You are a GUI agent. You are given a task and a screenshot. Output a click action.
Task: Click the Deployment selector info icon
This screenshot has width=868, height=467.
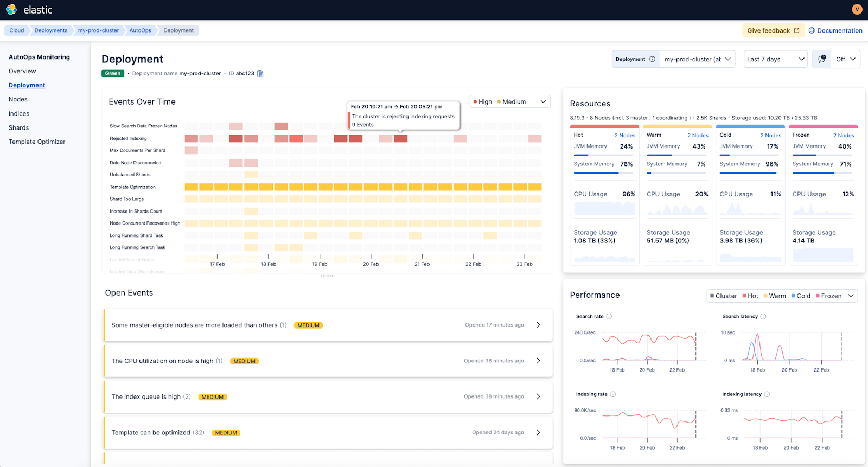point(652,59)
